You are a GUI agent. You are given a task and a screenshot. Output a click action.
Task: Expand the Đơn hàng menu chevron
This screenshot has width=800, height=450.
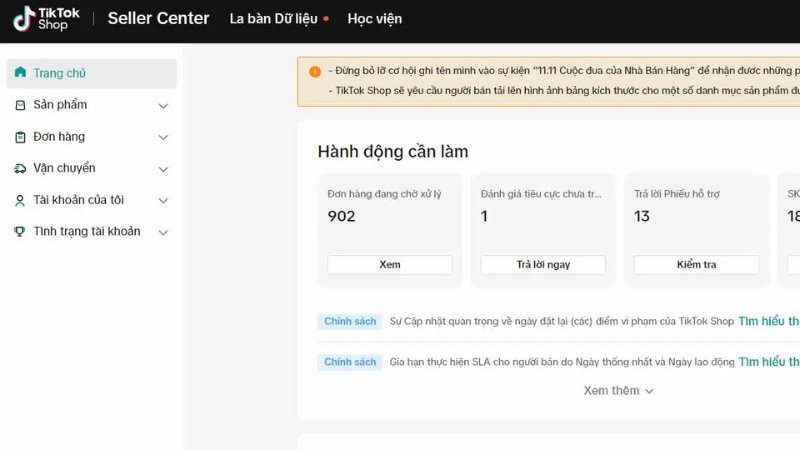tap(163, 137)
